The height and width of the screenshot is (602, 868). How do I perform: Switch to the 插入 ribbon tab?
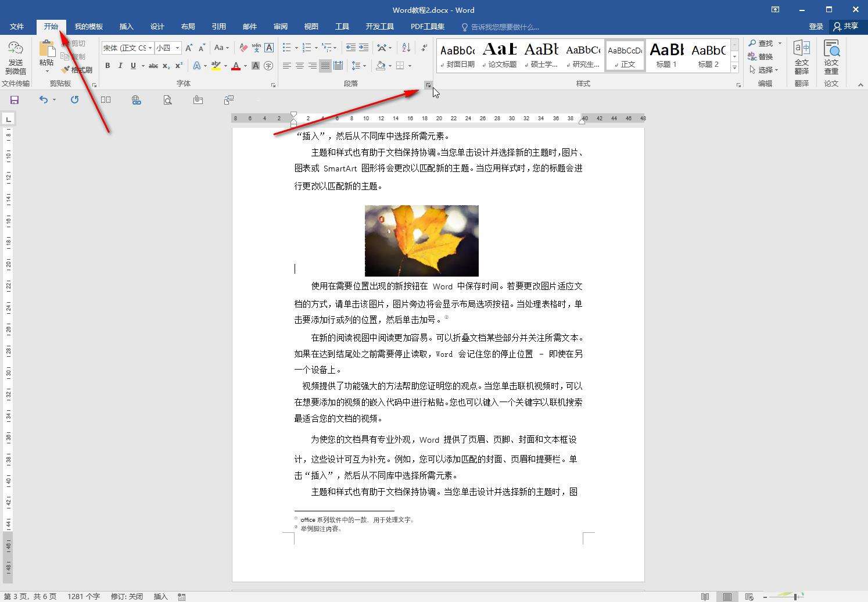[126, 27]
